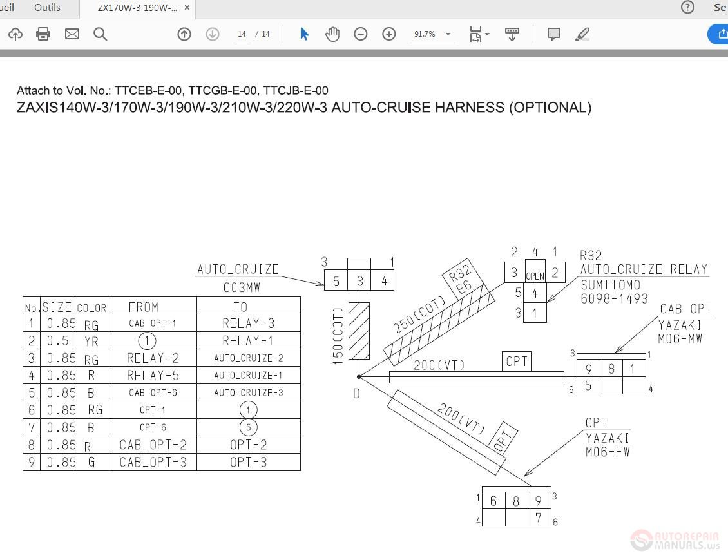
Task: Zoom in with the plus circle
Action: click(389, 34)
